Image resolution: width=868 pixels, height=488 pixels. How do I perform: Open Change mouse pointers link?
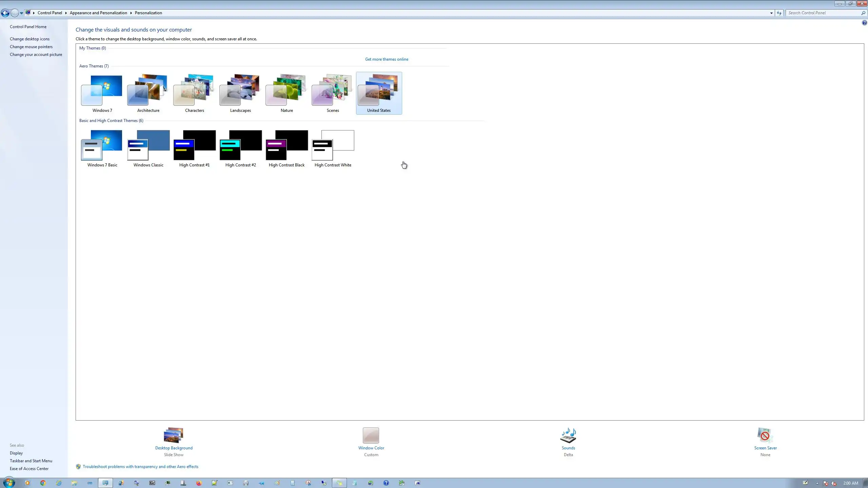[31, 47]
